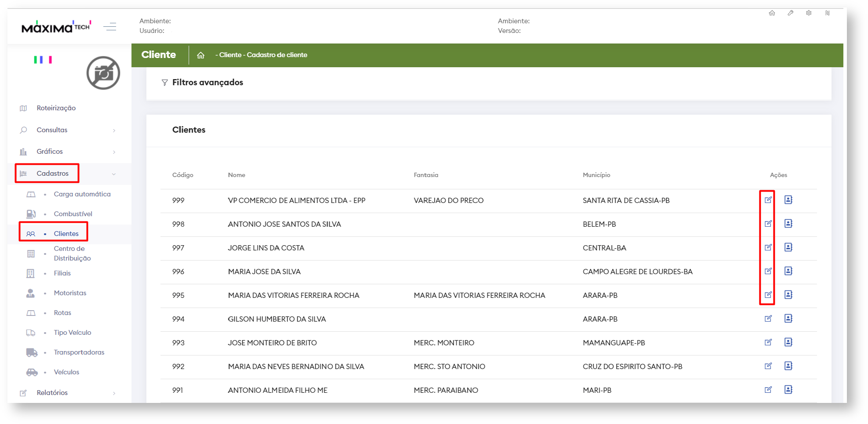Toggle the sidebar hamburger menu

[110, 27]
